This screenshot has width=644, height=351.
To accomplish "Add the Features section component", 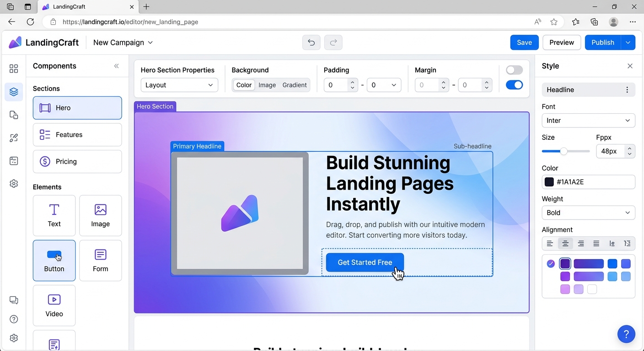I will 77,135.
